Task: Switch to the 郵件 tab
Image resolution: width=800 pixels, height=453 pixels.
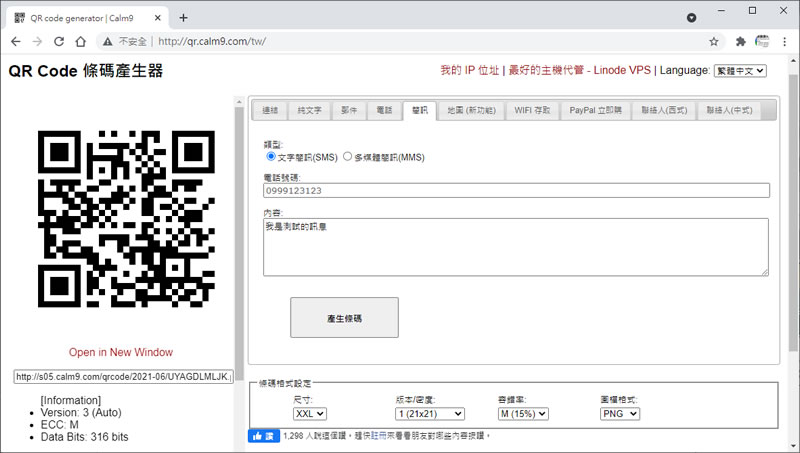Action: pyautogui.click(x=349, y=110)
